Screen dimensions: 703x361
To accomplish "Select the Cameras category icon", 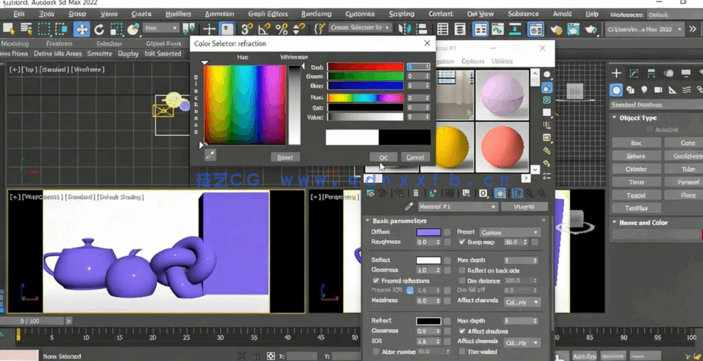I will coord(658,90).
